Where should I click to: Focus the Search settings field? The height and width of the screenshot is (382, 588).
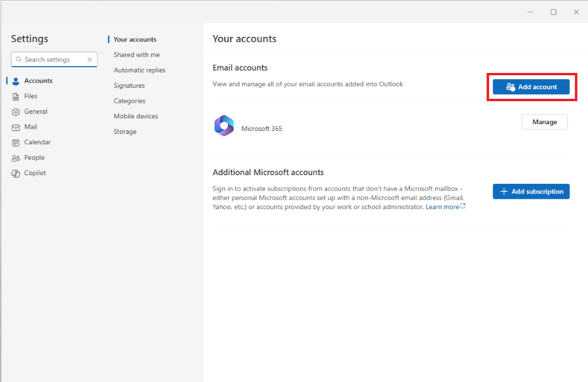55,59
